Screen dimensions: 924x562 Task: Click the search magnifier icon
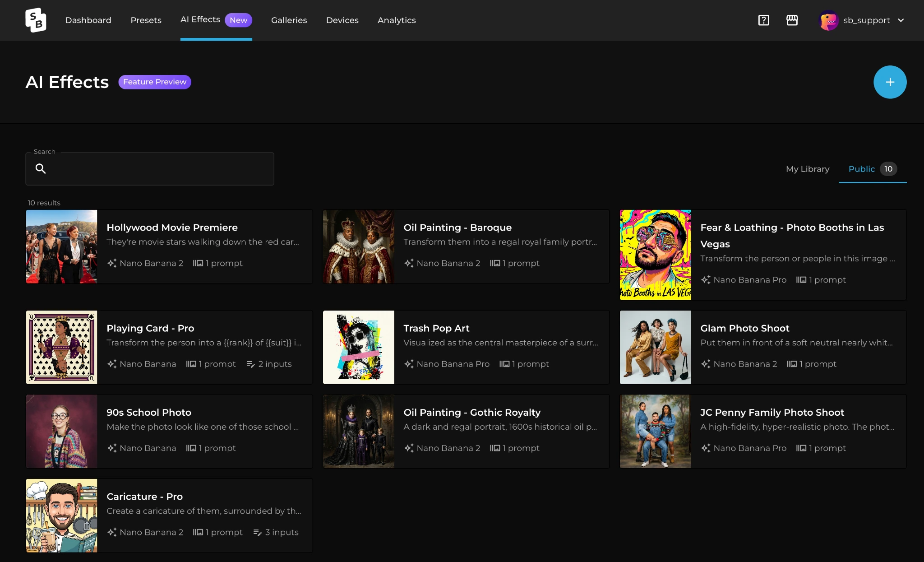pos(41,169)
